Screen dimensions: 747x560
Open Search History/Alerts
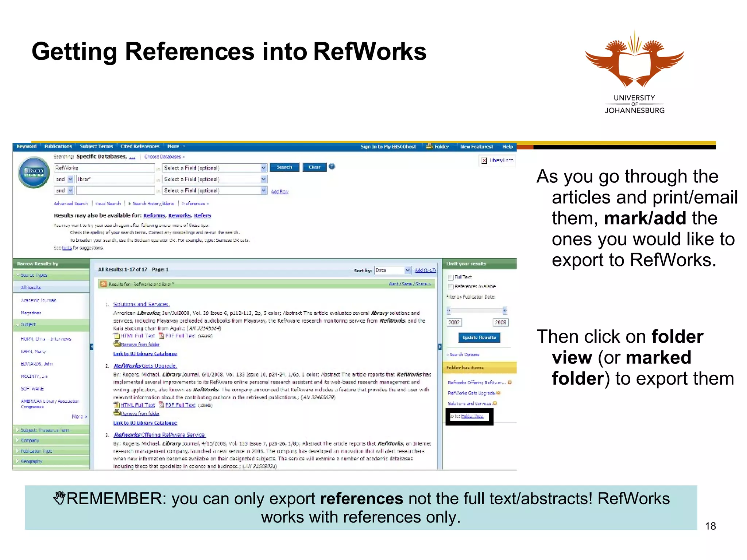(153, 203)
